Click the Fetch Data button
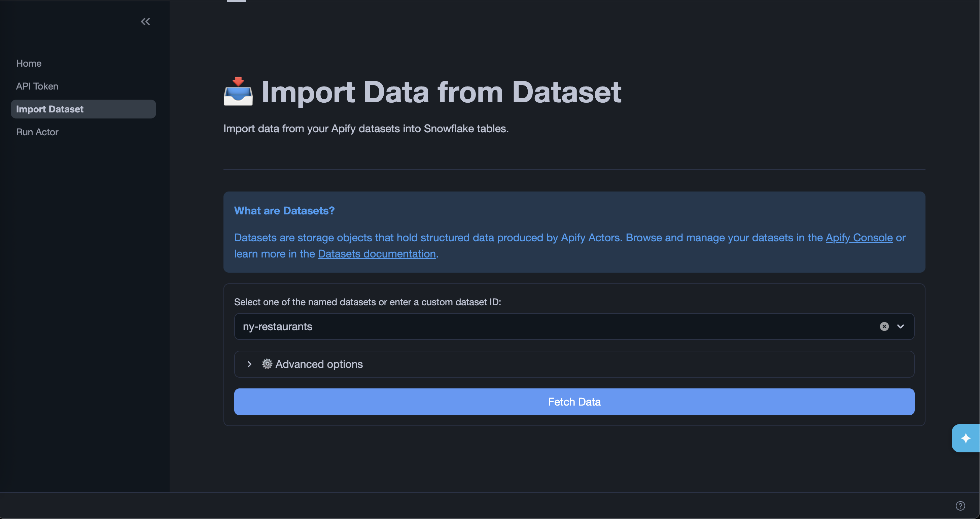The width and height of the screenshot is (980, 519). click(574, 402)
